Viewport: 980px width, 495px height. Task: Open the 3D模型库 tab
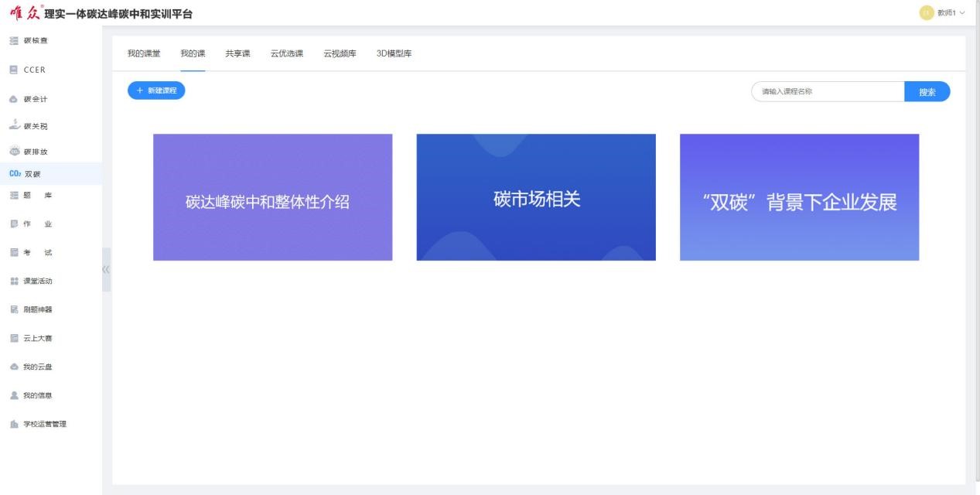tap(394, 53)
